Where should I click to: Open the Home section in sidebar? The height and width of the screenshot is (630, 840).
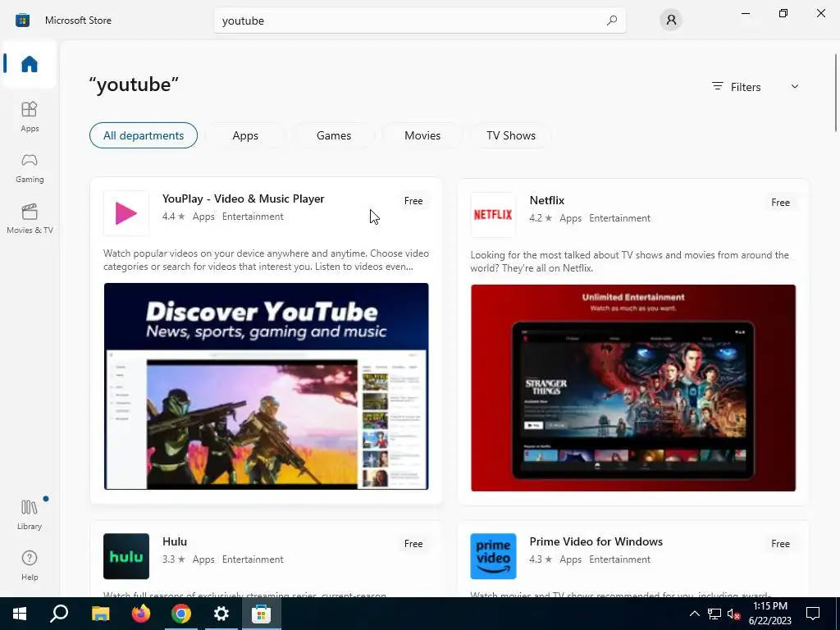tap(30, 64)
